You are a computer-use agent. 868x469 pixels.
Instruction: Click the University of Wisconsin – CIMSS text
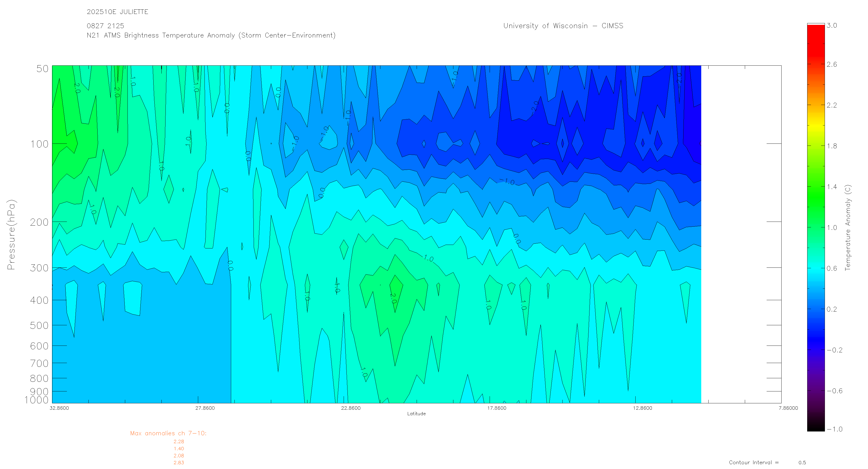click(563, 26)
